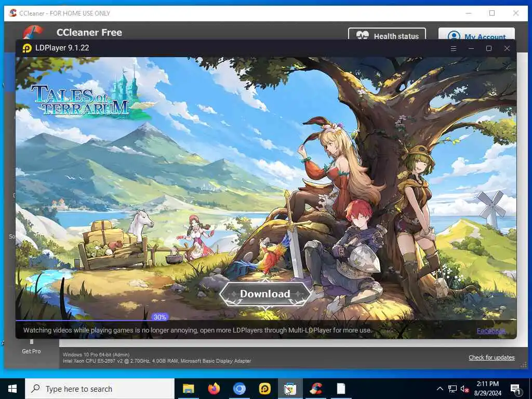
Task: Open network status in system tray
Action: click(453, 389)
